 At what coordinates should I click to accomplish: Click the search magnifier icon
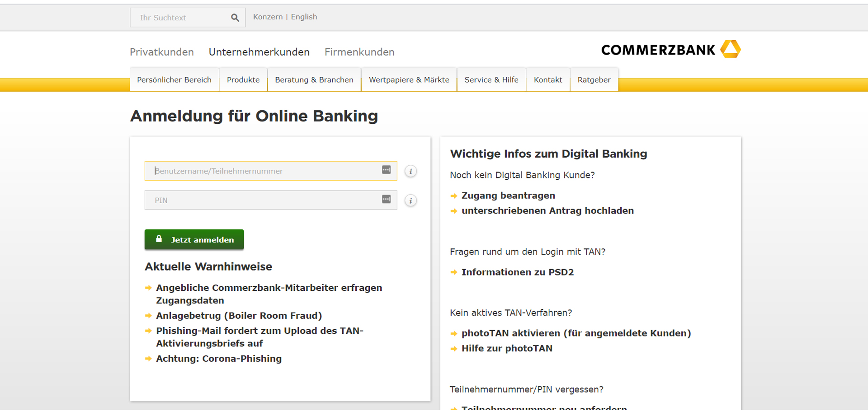pyautogui.click(x=235, y=18)
